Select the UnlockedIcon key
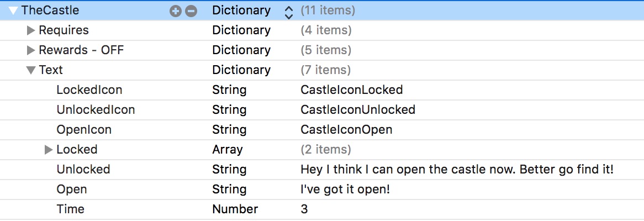The width and height of the screenshot is (644, 221). 96,110
